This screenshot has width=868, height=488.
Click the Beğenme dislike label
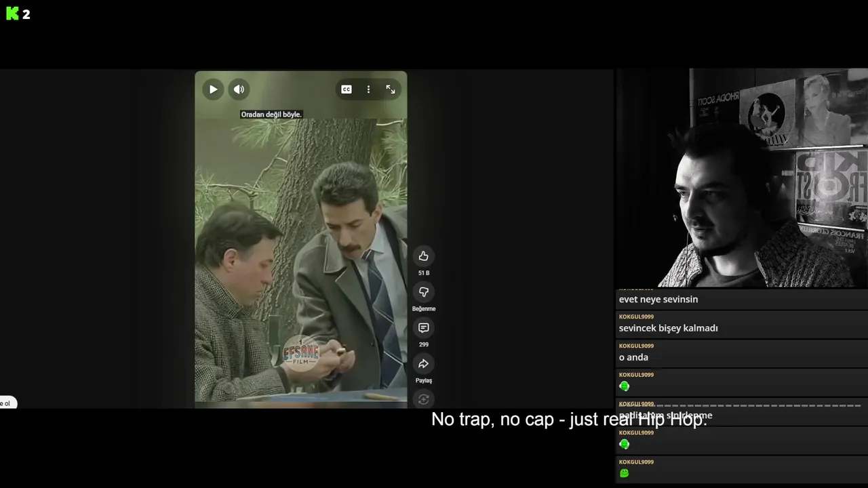pyautogui.click(x=423, y=309)
